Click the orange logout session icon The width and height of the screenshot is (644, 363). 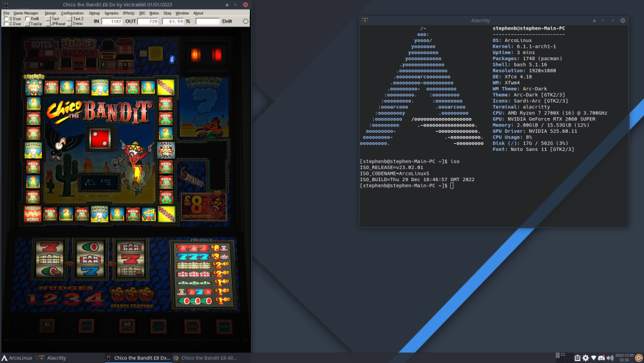coord(639,358)
